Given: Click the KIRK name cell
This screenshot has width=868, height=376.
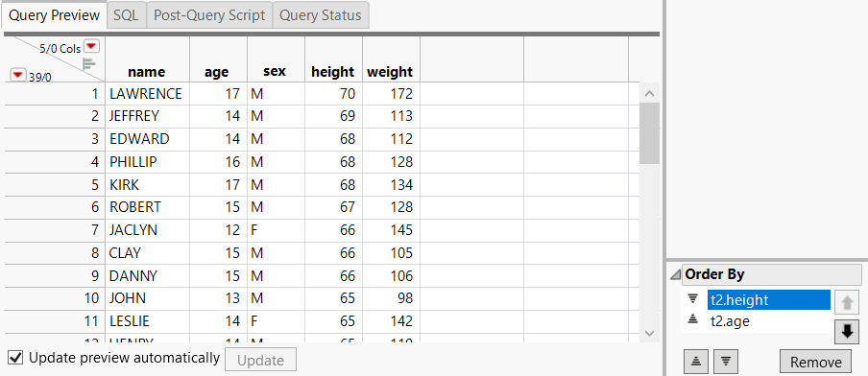Looking at the screenshot, I should click(147, 184).
